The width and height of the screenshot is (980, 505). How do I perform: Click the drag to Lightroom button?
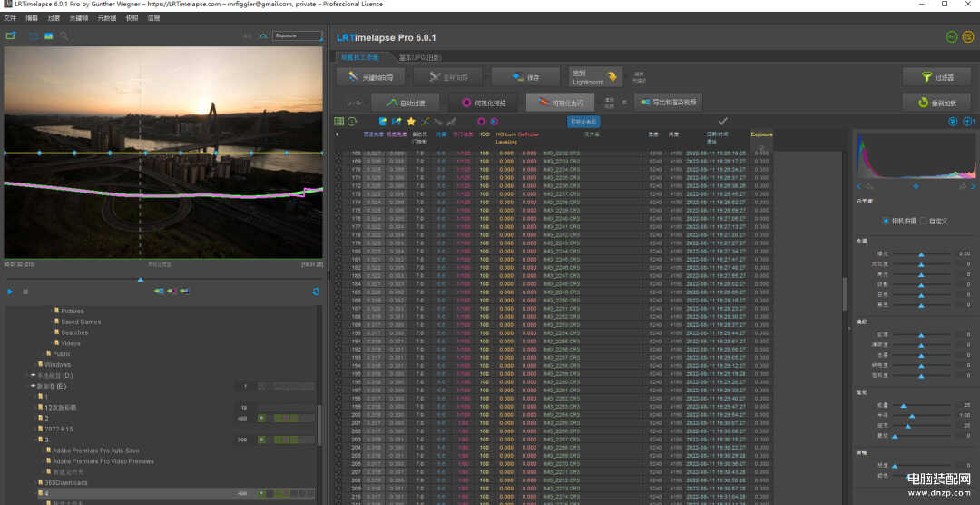pyautogui.click(x=595, y=77)
